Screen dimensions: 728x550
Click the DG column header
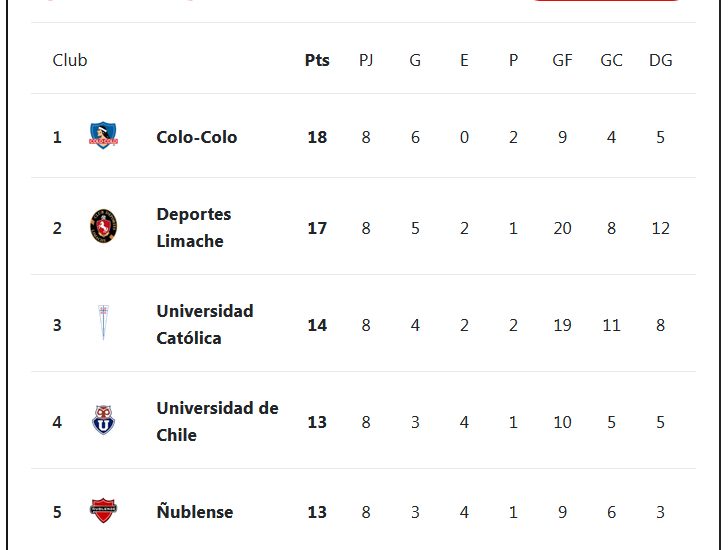click(660, 60)
